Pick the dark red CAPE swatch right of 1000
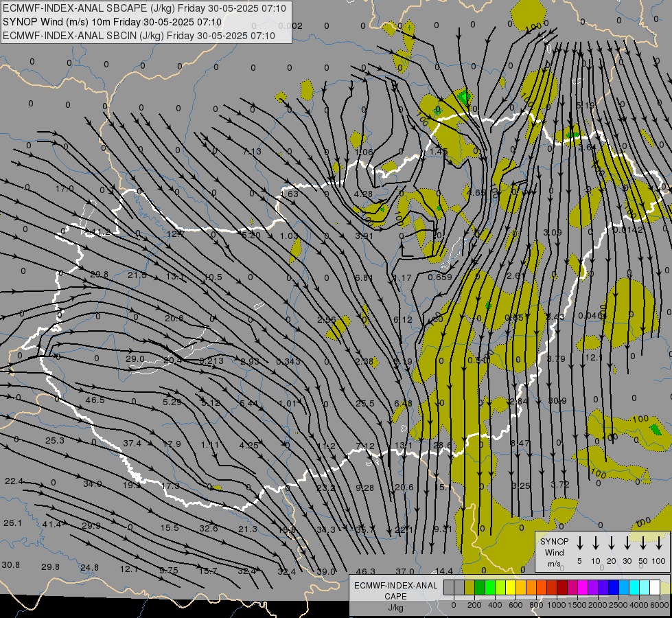Image resolution: width=672 pixels, height=618 pixels. point(562,587)
